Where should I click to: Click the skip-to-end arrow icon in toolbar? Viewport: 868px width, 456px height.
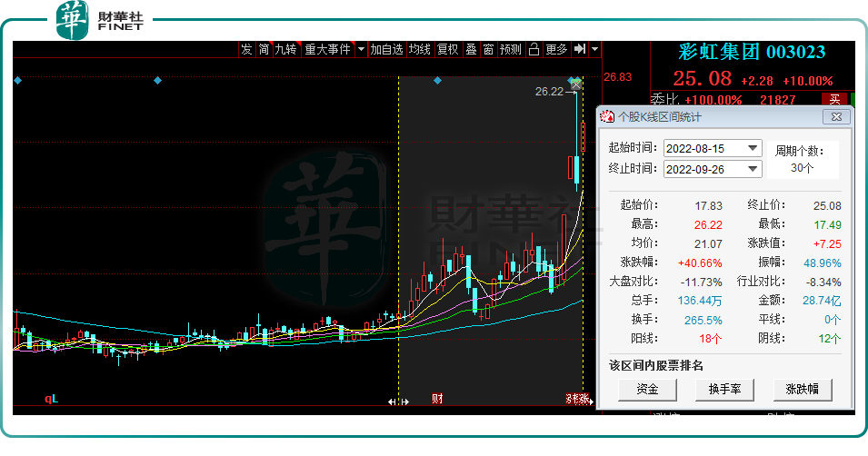(x=580, y=49)
